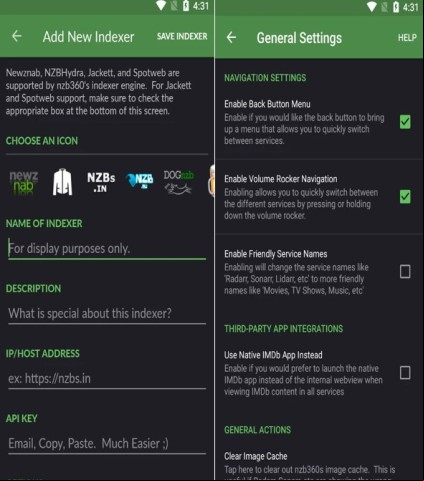Go back from Add New Indexer

(x=17, y=36)
